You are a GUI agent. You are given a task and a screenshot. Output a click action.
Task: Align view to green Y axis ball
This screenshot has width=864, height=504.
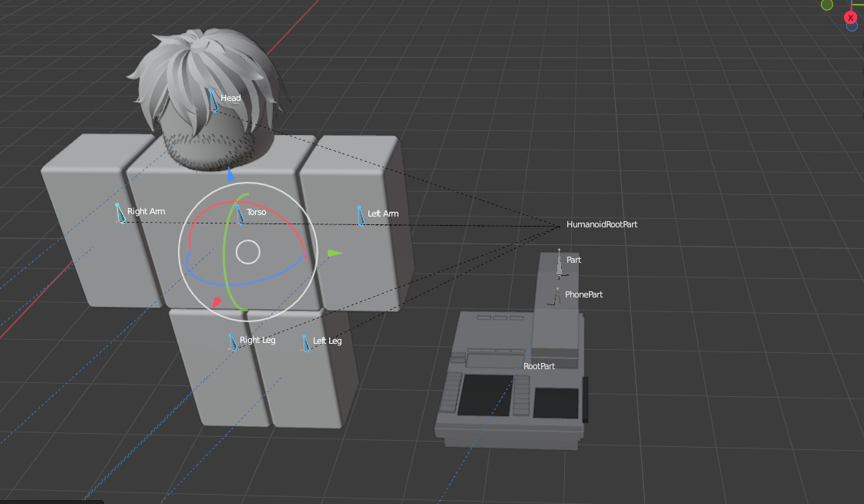click(826, 5)
